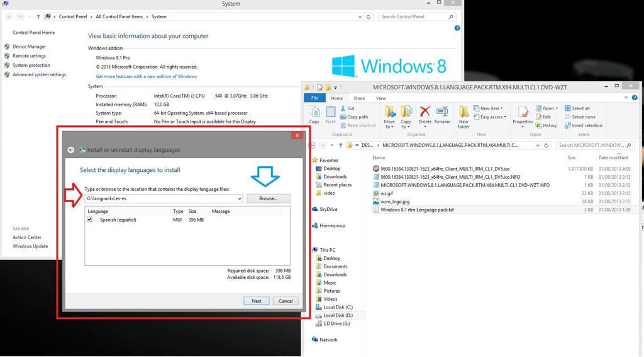
Task: Open System protection link
Action: [31, 65]
